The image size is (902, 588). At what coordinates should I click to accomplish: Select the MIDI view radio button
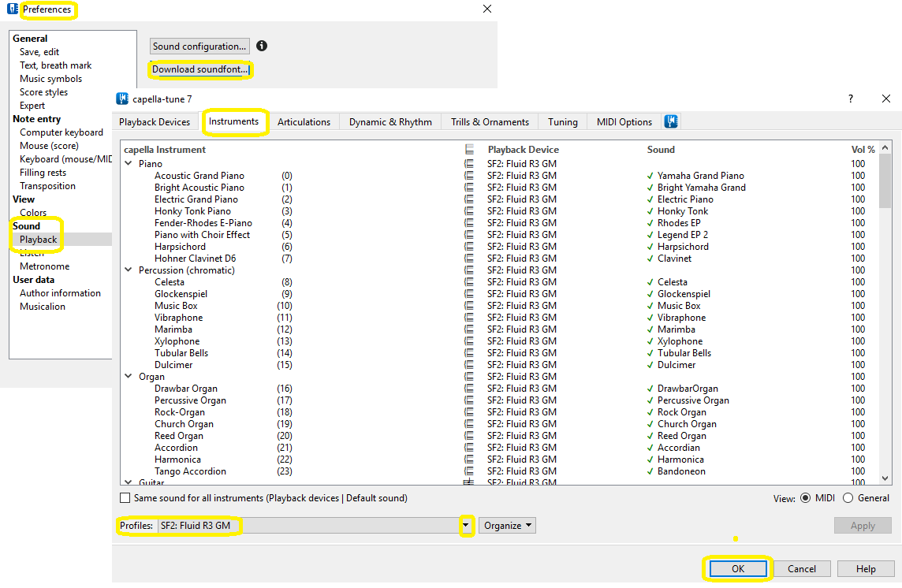pos(805,498)
